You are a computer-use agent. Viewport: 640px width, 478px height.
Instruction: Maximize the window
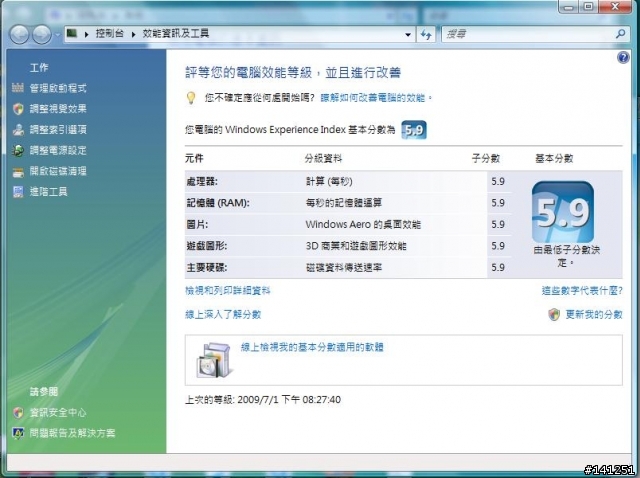click(589, 7)
